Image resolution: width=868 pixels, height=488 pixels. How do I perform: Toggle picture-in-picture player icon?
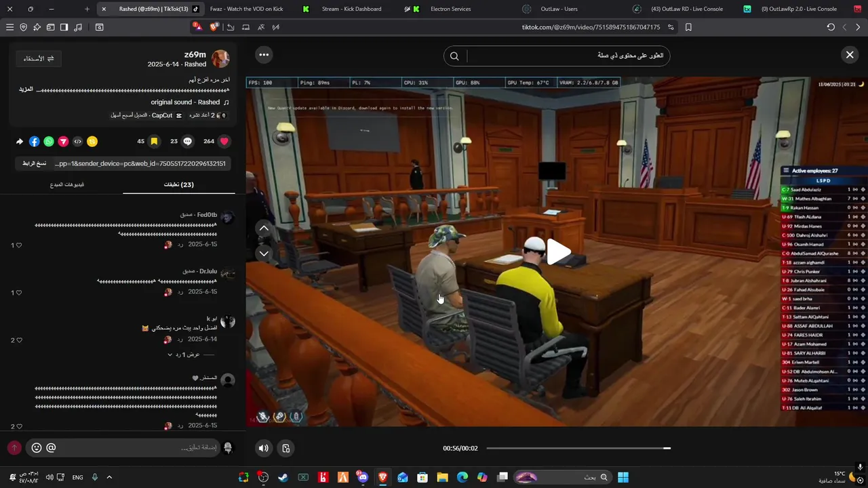(286, 448)
